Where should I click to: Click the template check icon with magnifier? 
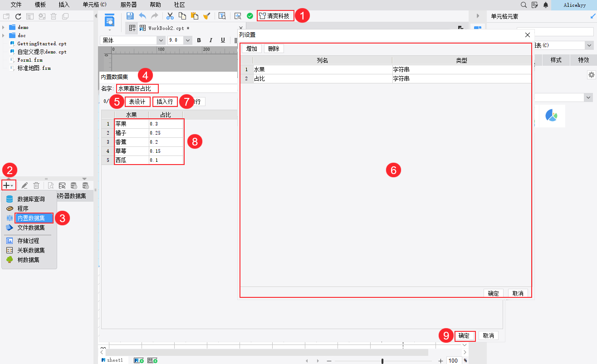point(238,16)
